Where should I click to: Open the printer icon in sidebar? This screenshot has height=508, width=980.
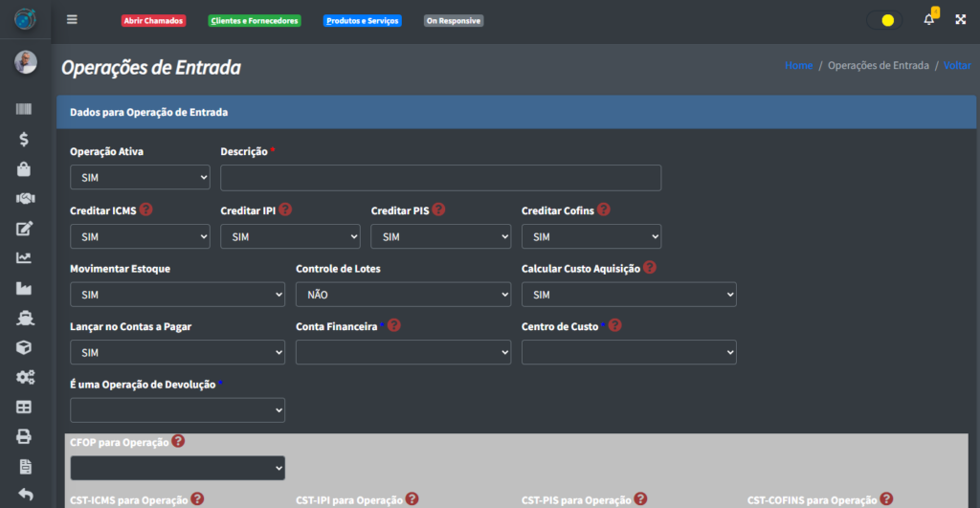pos(25,436)
